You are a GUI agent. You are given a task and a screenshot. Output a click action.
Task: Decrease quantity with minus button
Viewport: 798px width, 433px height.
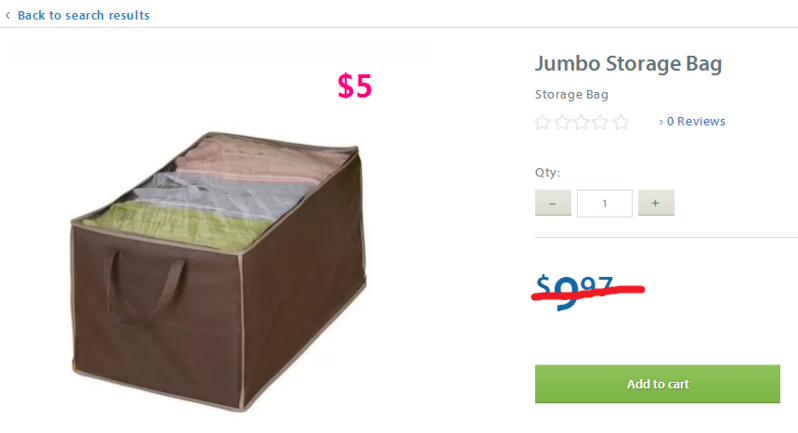[553, 203]
